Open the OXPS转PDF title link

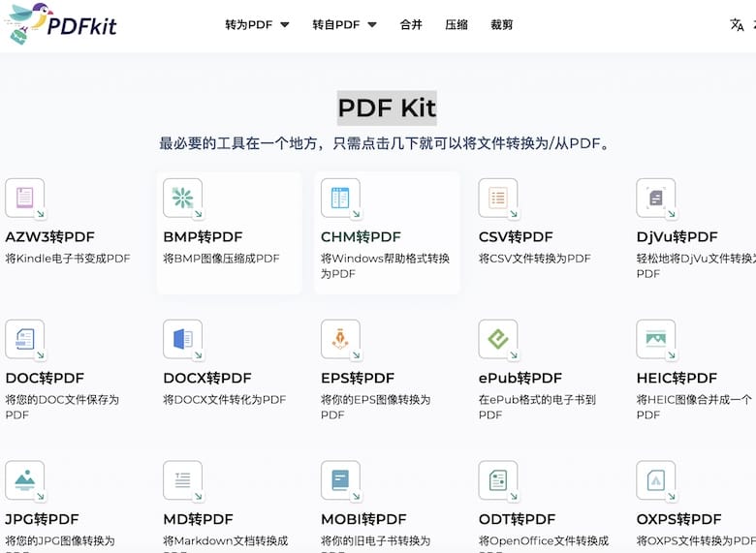click(678, 519)
